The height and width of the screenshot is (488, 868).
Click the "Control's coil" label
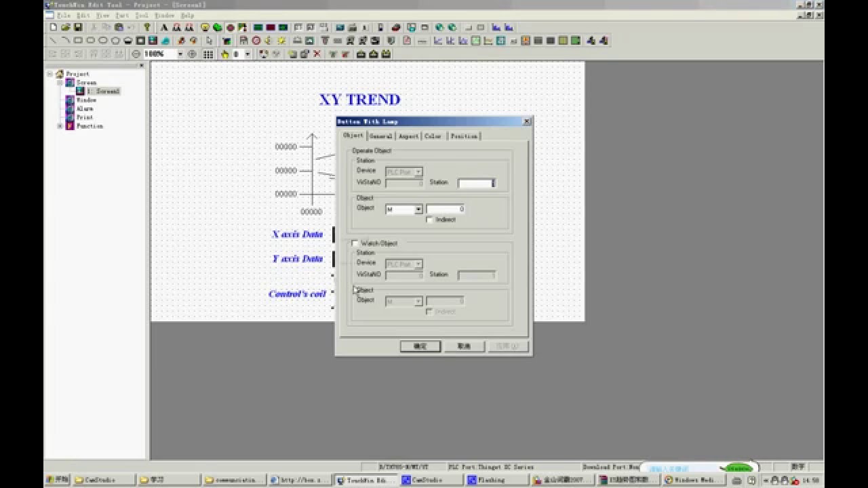pos(298,294)
